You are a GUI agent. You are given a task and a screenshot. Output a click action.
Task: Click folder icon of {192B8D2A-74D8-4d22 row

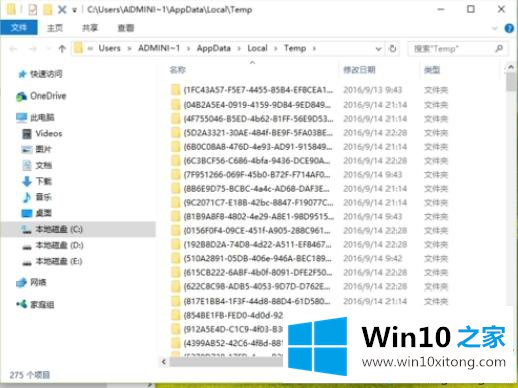[175, 245]
